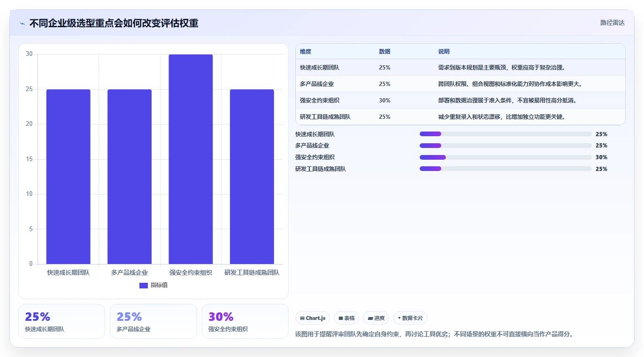Click 快速成长期团队 cell in table
Screen dimensions: 644x357
click(320, 68)
